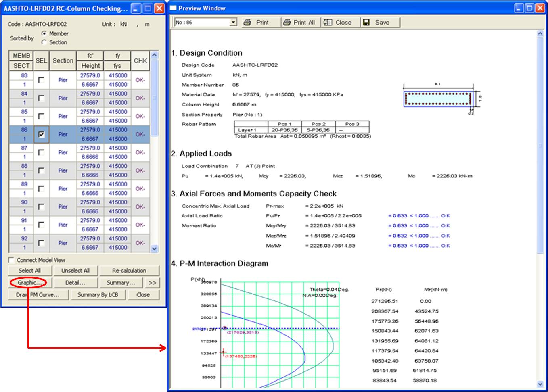Select the Section sort radio button
The image size is (548, 392).
pyautogui.click(x=44, y=42)
